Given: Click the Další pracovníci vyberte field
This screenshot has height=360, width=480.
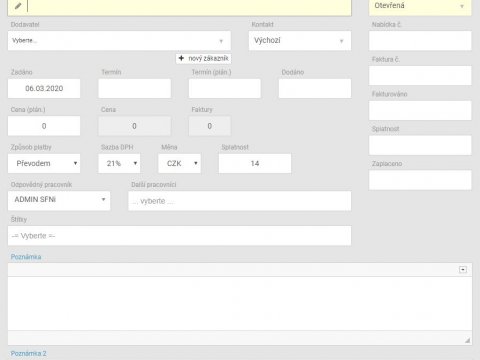Looking at the screenshot, I should click(x=240, y=201).
